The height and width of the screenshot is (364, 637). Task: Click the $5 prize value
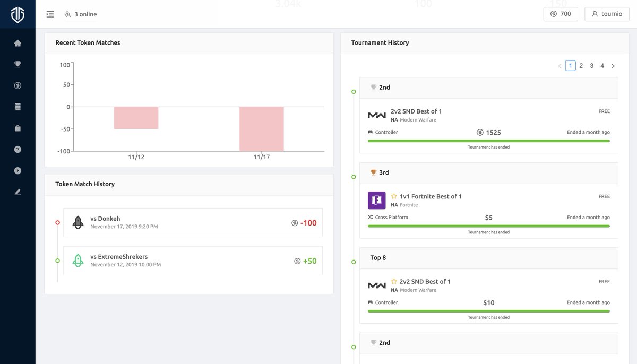(489, 218)
